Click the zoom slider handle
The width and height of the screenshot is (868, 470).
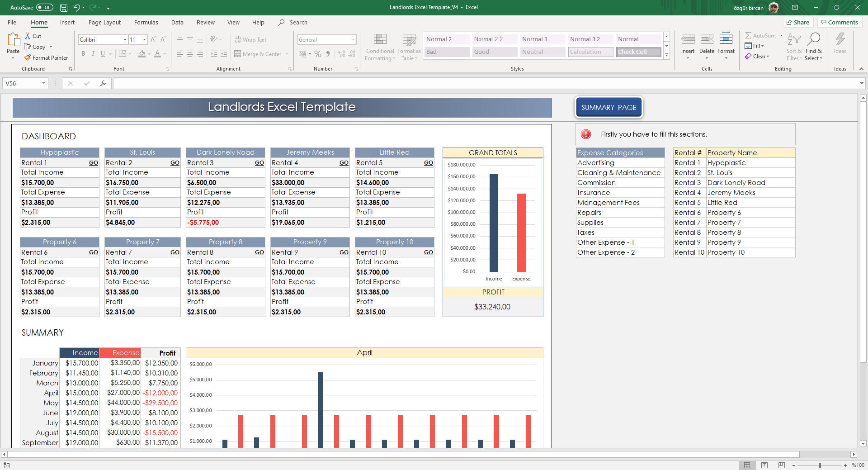[820, 465]
